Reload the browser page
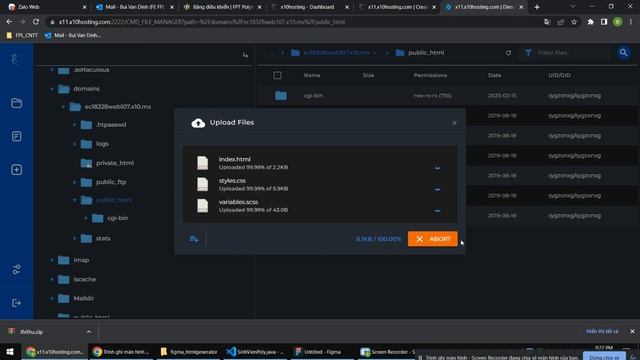Screen dimensions: 640x360 click(36, 22)
